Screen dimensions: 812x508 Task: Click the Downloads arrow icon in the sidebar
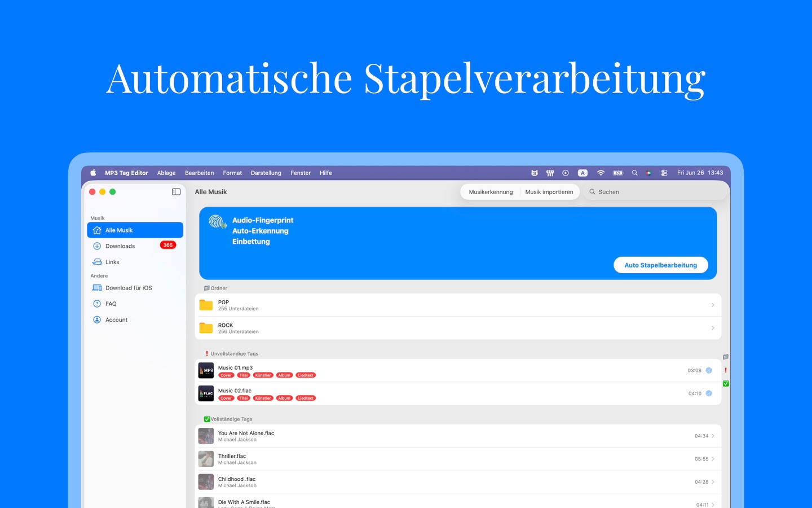(x=97, y=246)
